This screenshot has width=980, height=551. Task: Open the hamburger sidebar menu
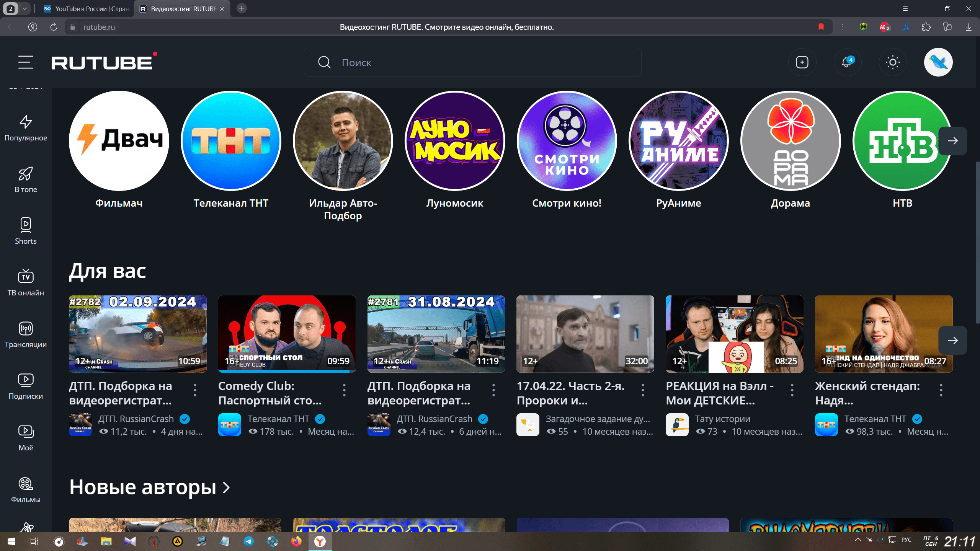point(26,62)
